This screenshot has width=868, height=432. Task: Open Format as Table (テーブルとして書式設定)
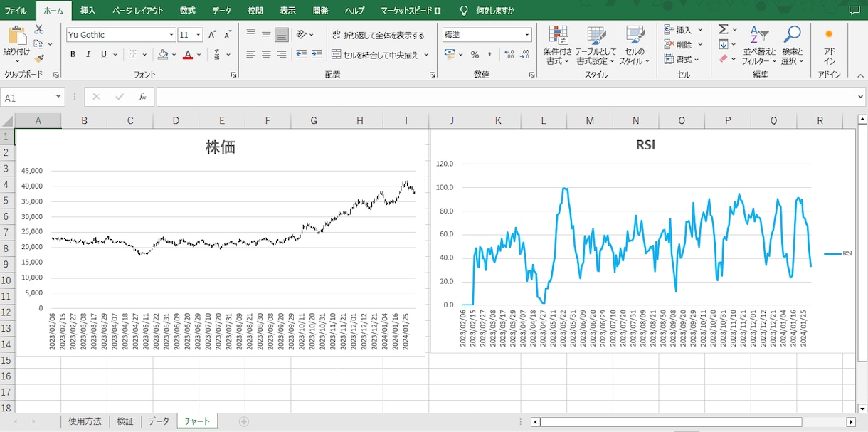(x=596, y=46)
